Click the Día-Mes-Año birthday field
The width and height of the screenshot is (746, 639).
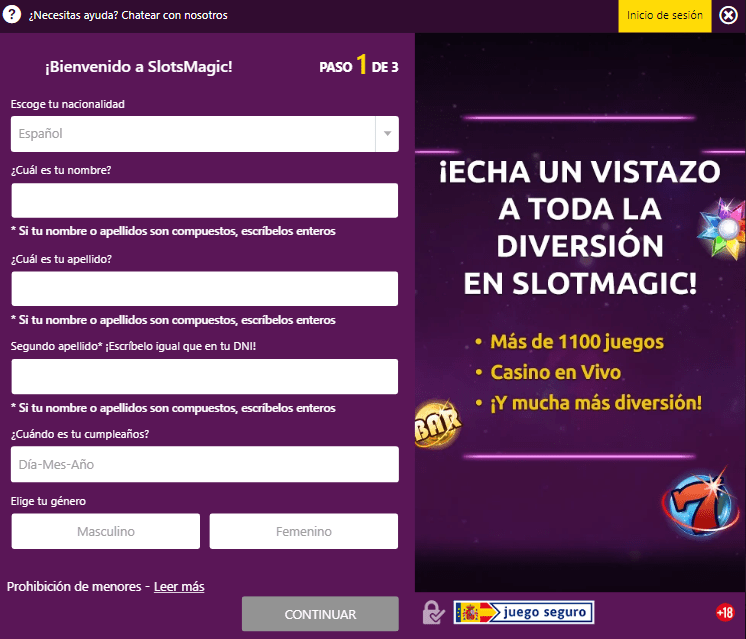click(x=205, y=464)
